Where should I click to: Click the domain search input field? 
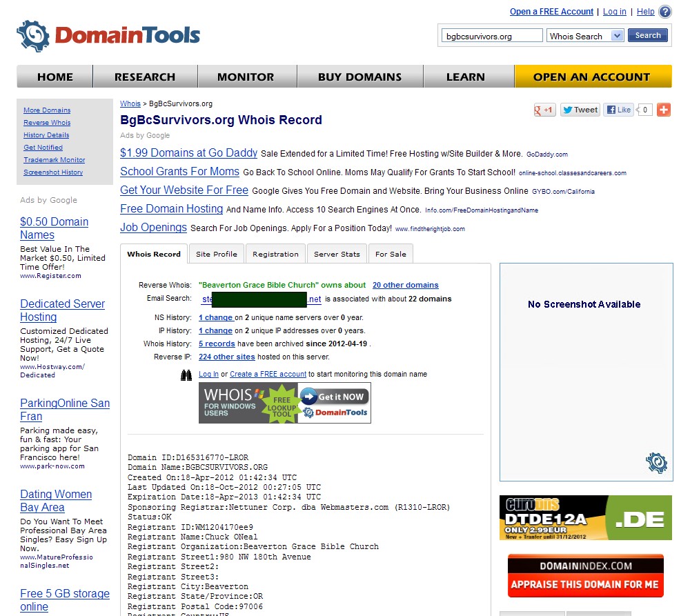tap(492, 36)
